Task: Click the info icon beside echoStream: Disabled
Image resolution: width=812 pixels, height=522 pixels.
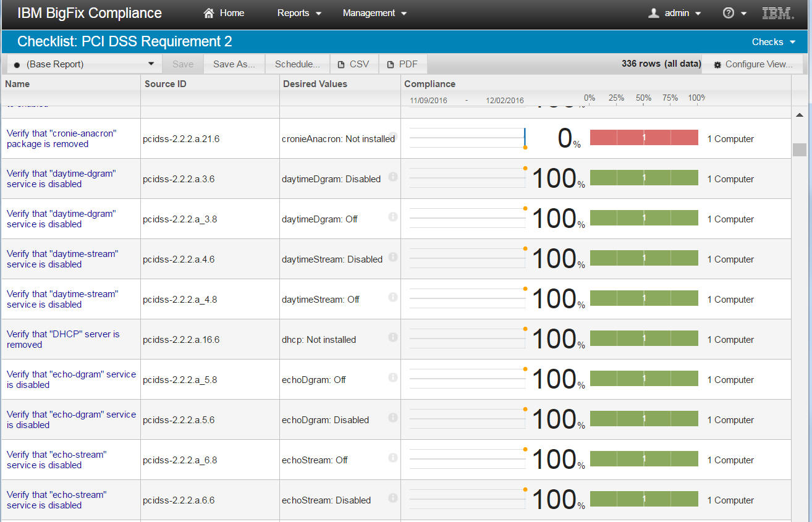Action: [393, 498]
